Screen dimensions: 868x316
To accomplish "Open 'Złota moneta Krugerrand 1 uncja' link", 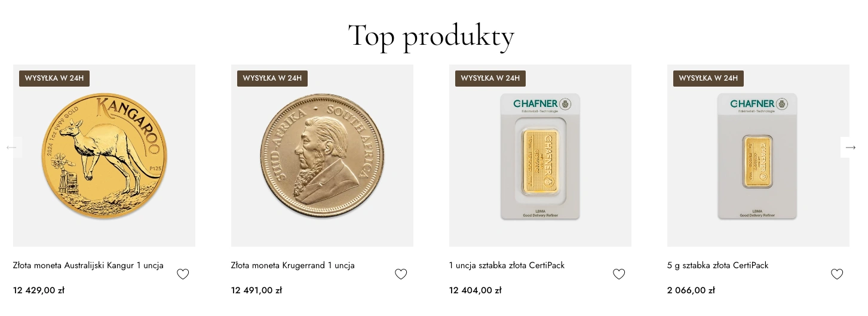I will pyautogui.click(x=293, y=265).
